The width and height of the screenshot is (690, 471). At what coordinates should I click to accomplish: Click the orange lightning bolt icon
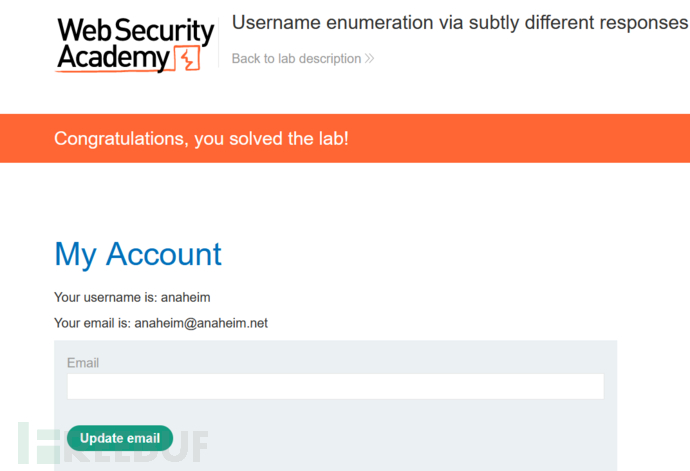[x=188, y=59]
